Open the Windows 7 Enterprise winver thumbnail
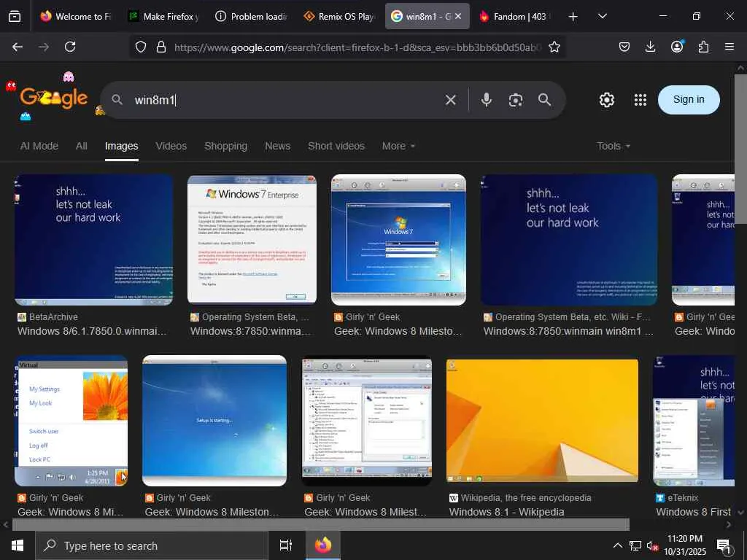Image resolution: width=747 pixels, height=560 pixels. pyautogui.click(x=252, y=239)
